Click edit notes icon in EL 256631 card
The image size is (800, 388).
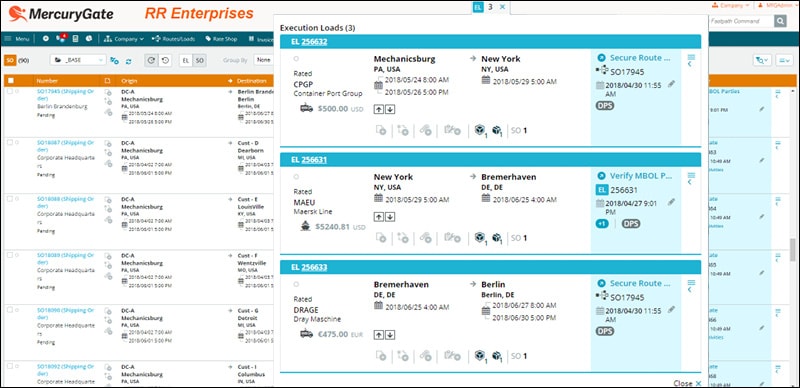point(452,238)
